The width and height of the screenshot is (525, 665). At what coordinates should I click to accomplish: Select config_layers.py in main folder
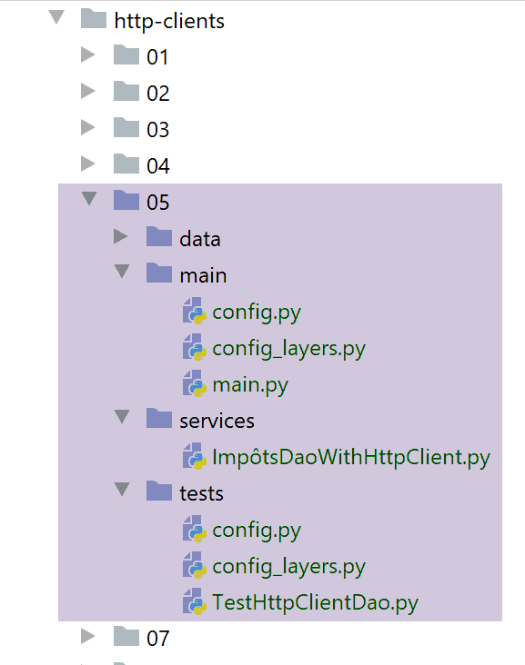[288, 349]
